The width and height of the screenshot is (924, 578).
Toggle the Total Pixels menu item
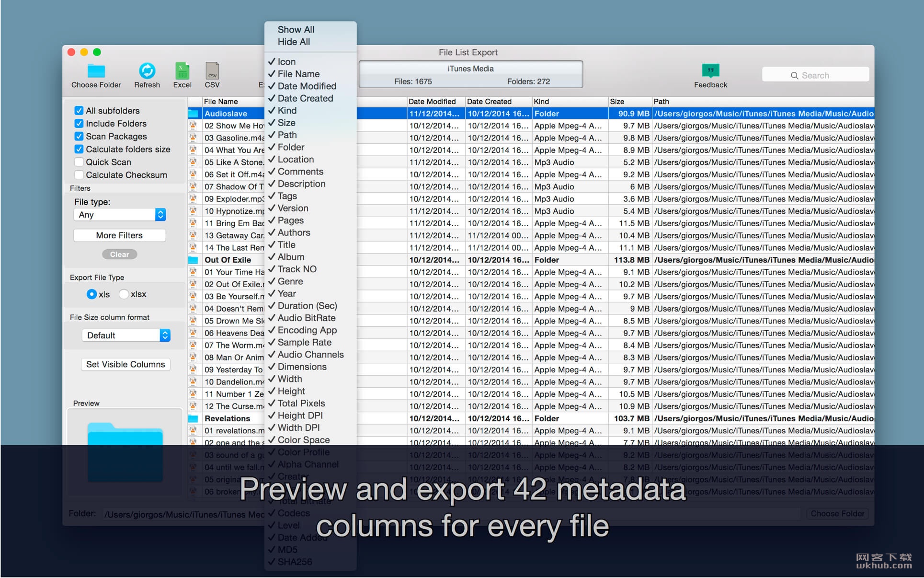[310, 404]
